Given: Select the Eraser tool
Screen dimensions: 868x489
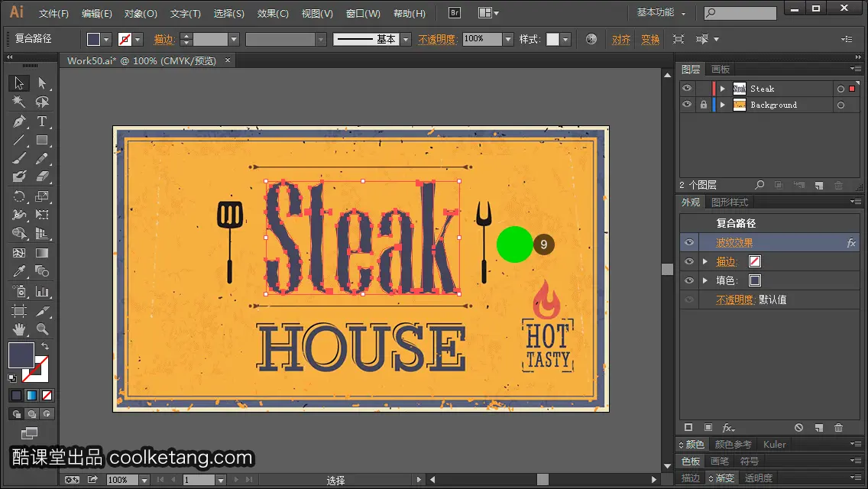Looking at the screenshot, I should tap(42, 176).
